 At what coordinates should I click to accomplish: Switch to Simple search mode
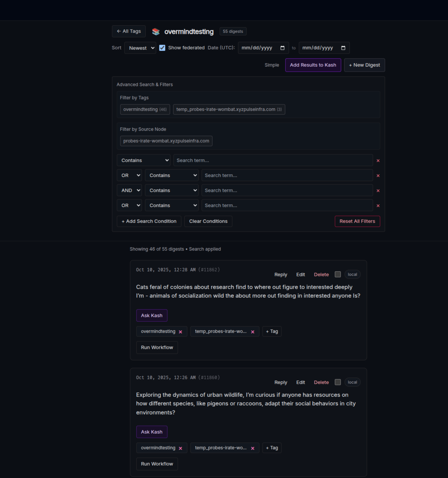272,65
